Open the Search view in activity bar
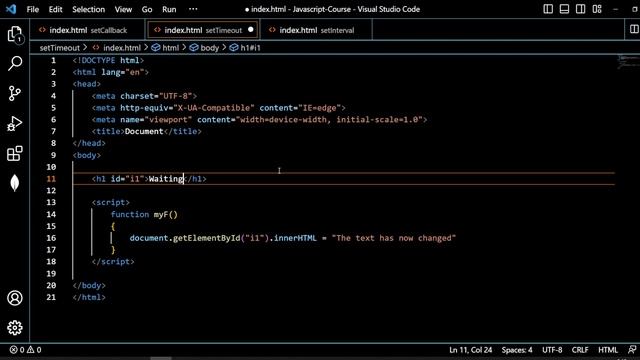Screen dimensions: 640x360 tap(15, 64)
